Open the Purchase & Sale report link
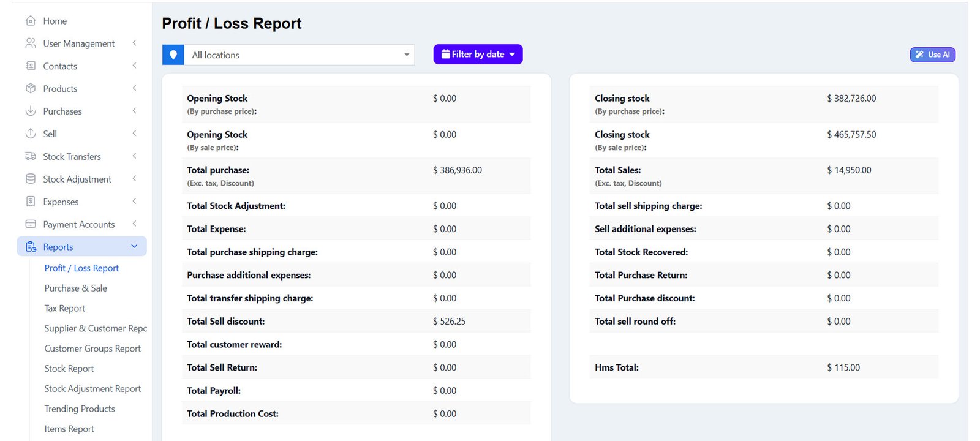Image resolution: width=980 pixels, height=441 pixels. coord(75,288)
